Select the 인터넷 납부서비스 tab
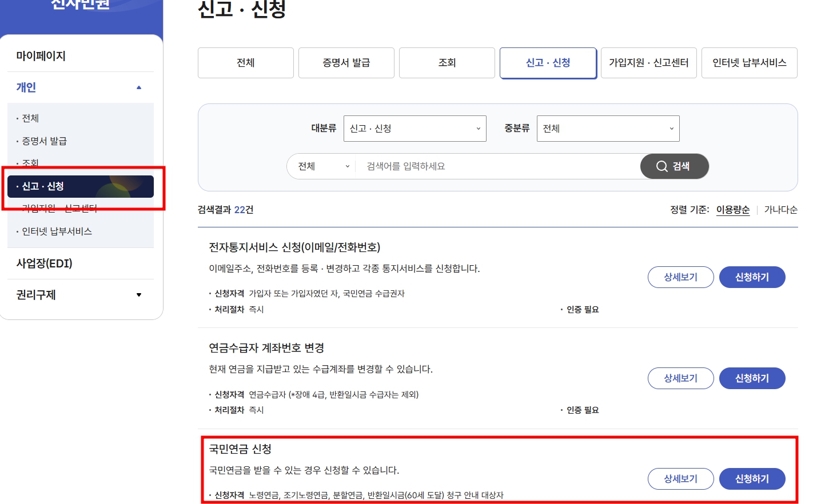Image resolution: width=813 pixels, height=504 pixels. 750,63
